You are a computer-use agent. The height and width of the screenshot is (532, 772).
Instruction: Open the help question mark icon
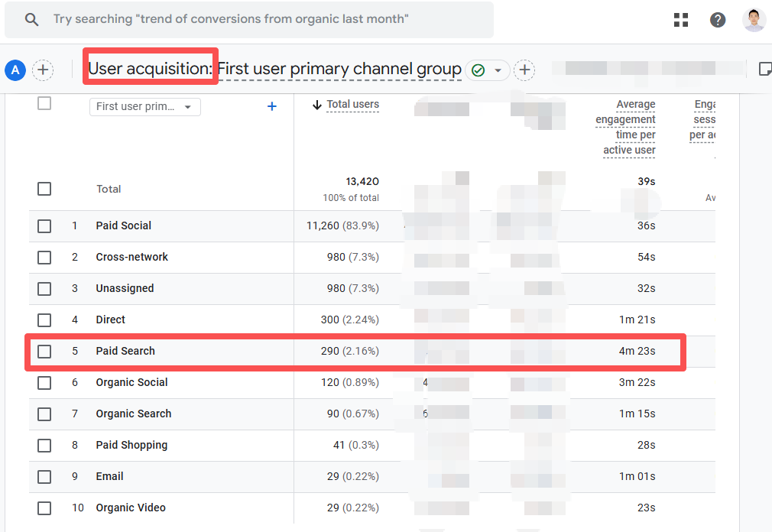pyautogui.click(x=718, y=20)
